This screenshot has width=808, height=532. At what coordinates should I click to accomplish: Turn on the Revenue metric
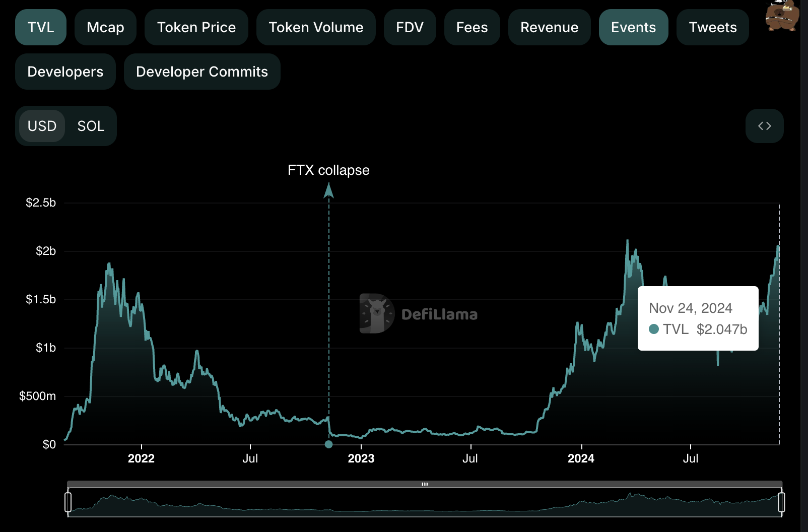click(549, 27)
